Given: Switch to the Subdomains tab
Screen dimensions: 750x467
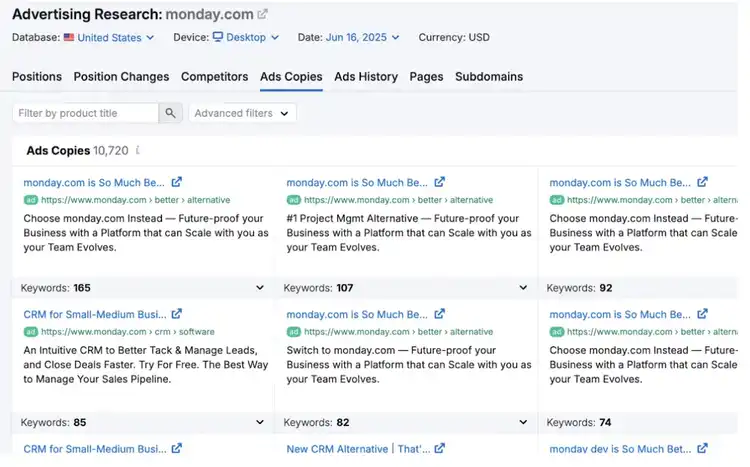Looking at the screenshot, I should pyautogui.click(x=489, y=77).
